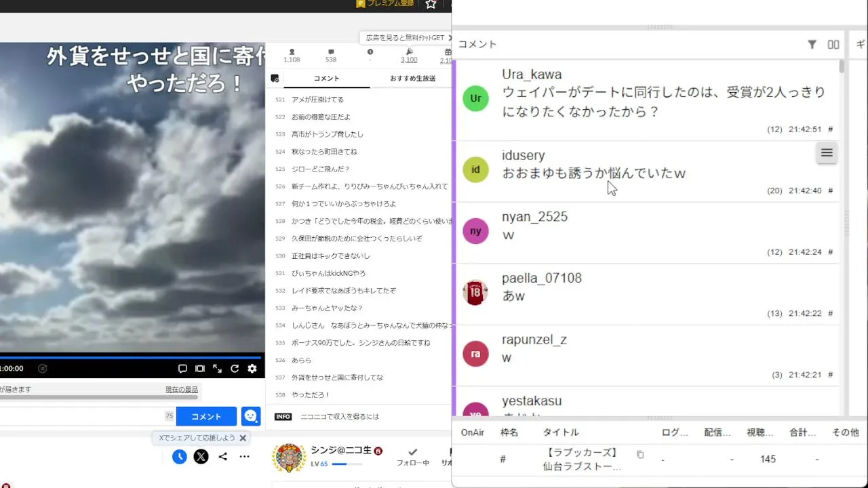Click the # link beside 21:42:51
This screenshot has width=868, height=488.
831,129
